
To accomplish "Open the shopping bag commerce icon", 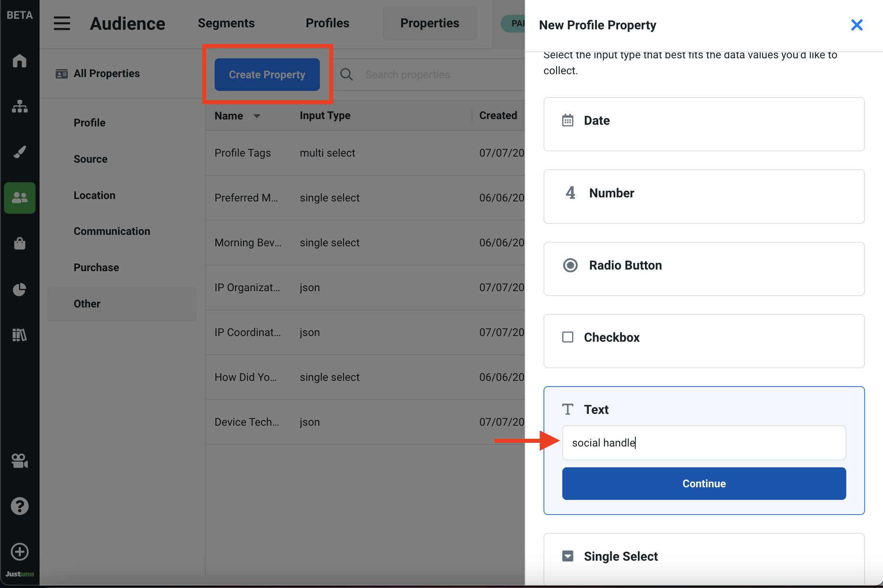I will coord(20,243).
